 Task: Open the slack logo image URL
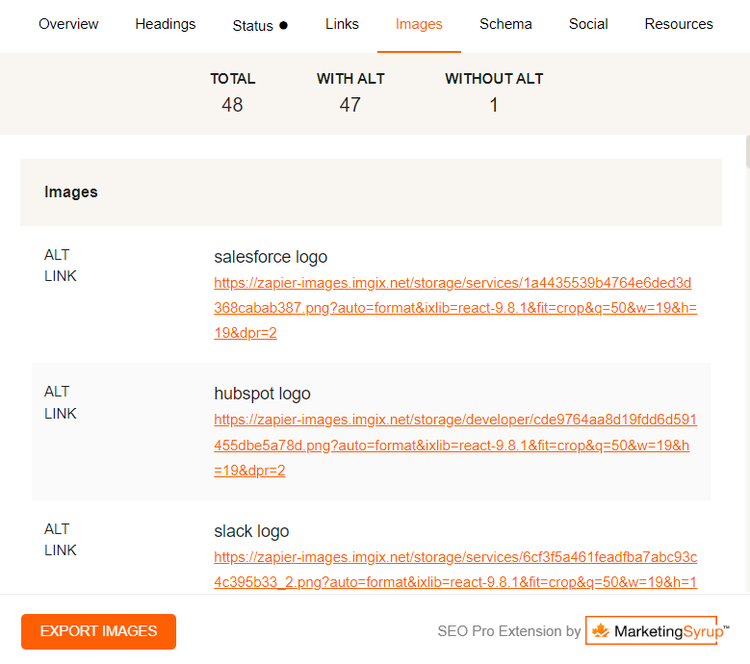(x=455, y=569)
